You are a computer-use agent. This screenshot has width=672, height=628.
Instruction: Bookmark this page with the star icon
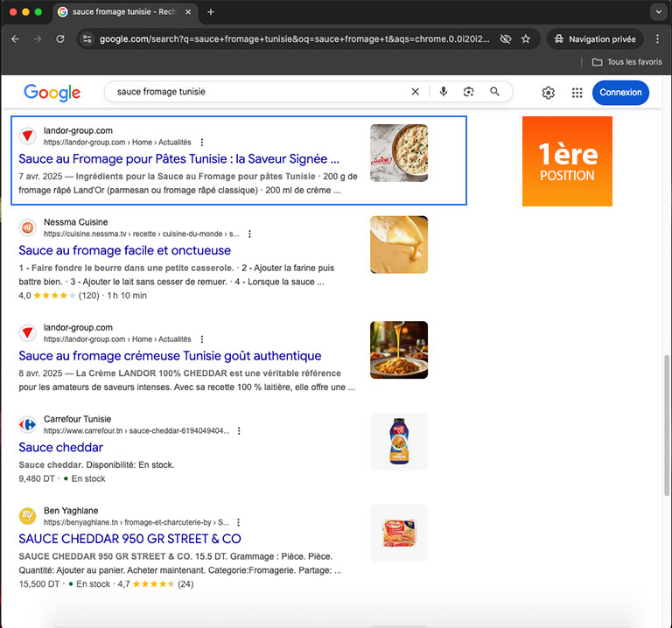pyautogui.click(x=526, y=39)
